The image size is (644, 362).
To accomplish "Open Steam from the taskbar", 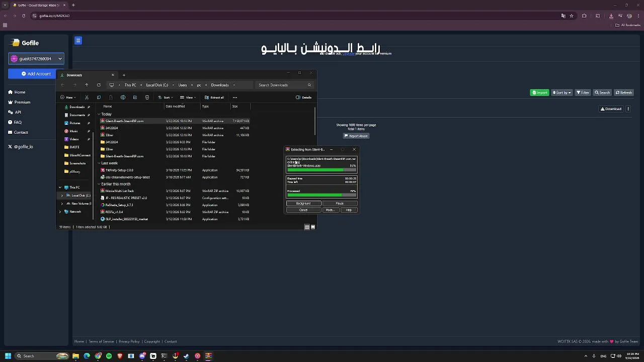I will coord(186,356).
